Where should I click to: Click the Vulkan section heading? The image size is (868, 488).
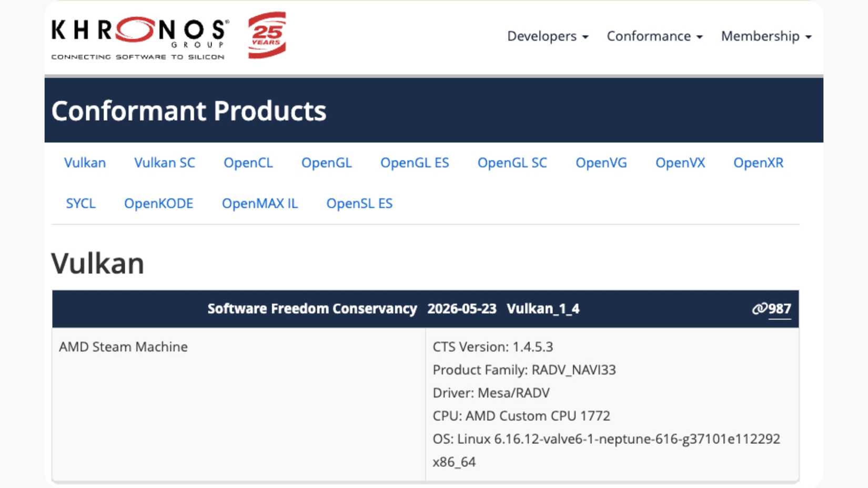point(97,263)
